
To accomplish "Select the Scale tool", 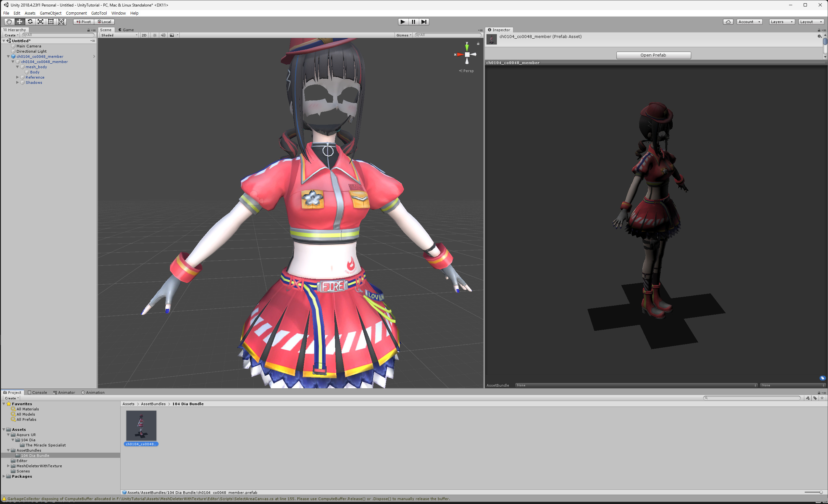I will (x=40, y=22).
